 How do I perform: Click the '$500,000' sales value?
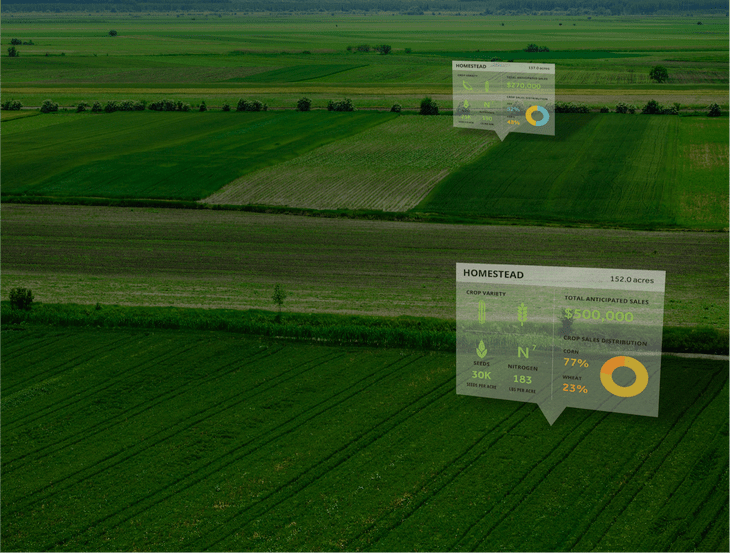click(599, 315)
